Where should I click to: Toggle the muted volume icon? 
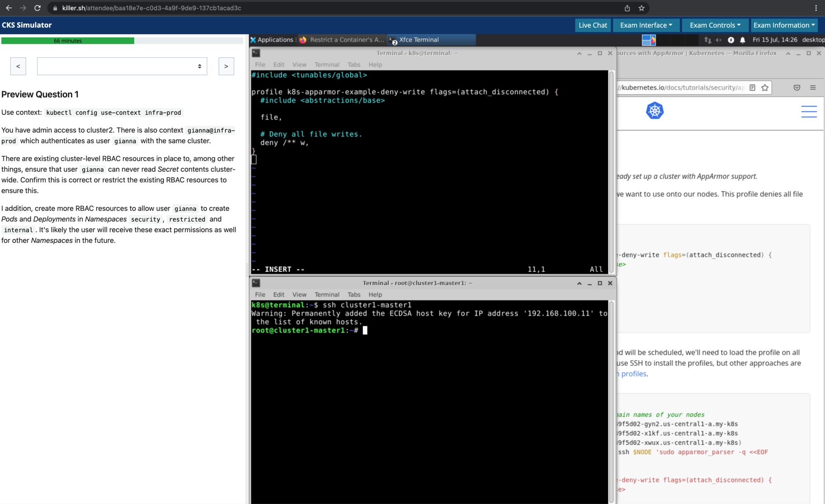pos(719,40)
